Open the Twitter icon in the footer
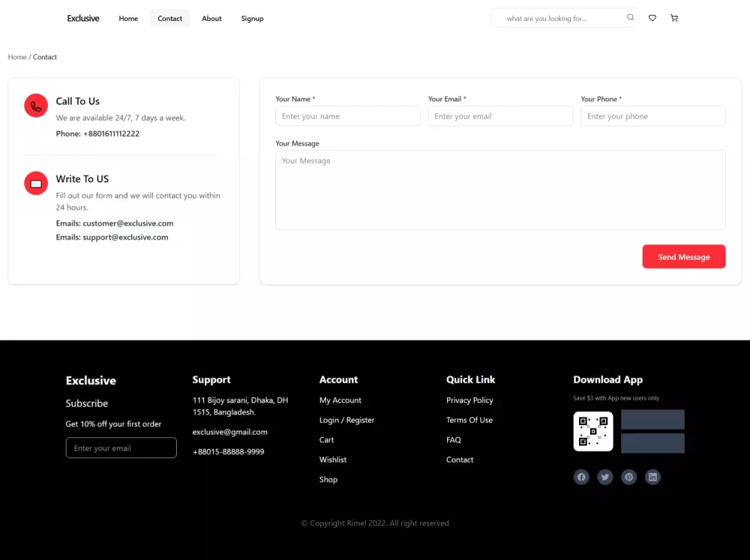 (605, 477)
